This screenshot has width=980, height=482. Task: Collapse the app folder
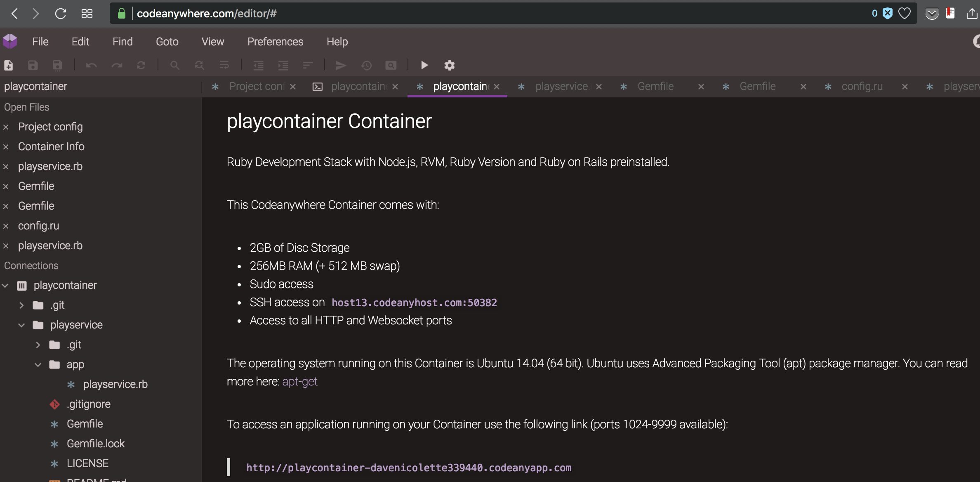coord(38,364)
